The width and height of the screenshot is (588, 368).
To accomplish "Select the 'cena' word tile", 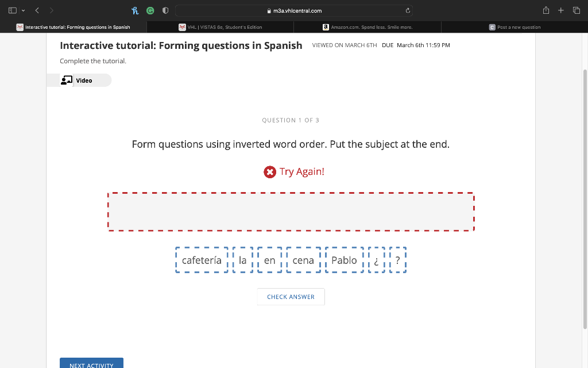I will pos(303,260).
